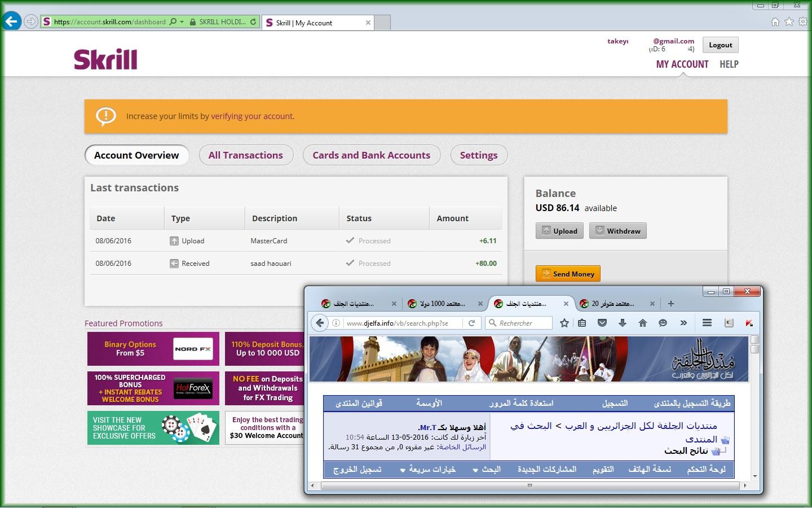Select the Account Overview tab
The image size is (812, 508).
tap(136, 155)
